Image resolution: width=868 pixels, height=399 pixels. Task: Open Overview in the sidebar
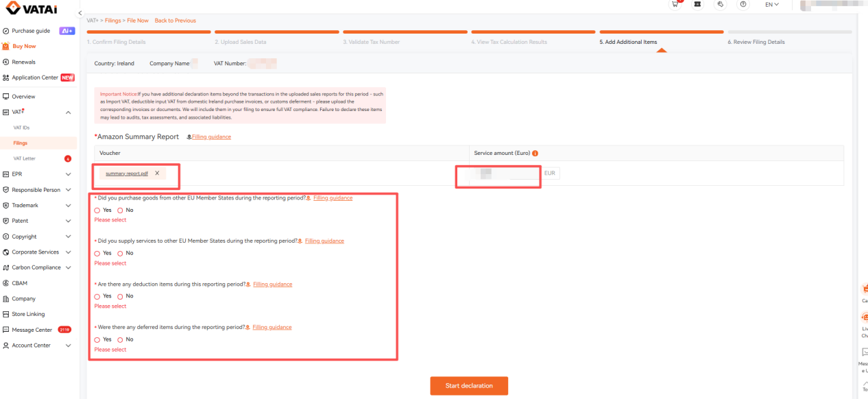click(23, 97)
